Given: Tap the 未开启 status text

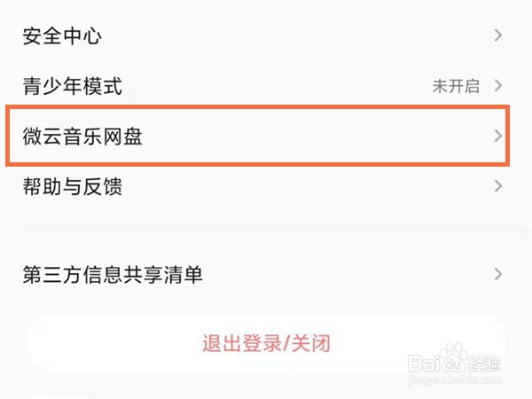Looking at the screenshot, I should [456, 86].
